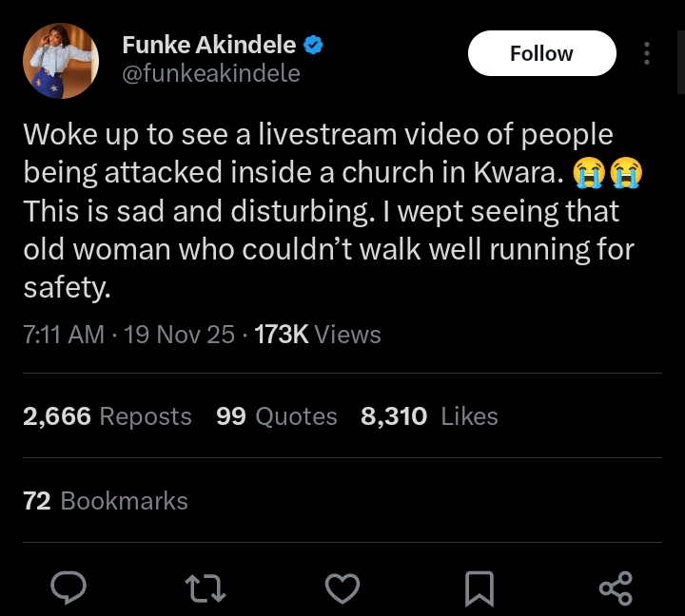Image resolution: width=685 pixels, height=616 pixels.
Task: Click the 72 Bookmarks count
Action: coord(105,501)
